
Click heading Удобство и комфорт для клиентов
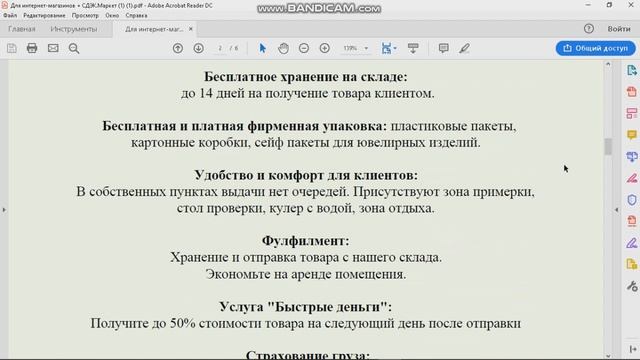tap(306, 175)
